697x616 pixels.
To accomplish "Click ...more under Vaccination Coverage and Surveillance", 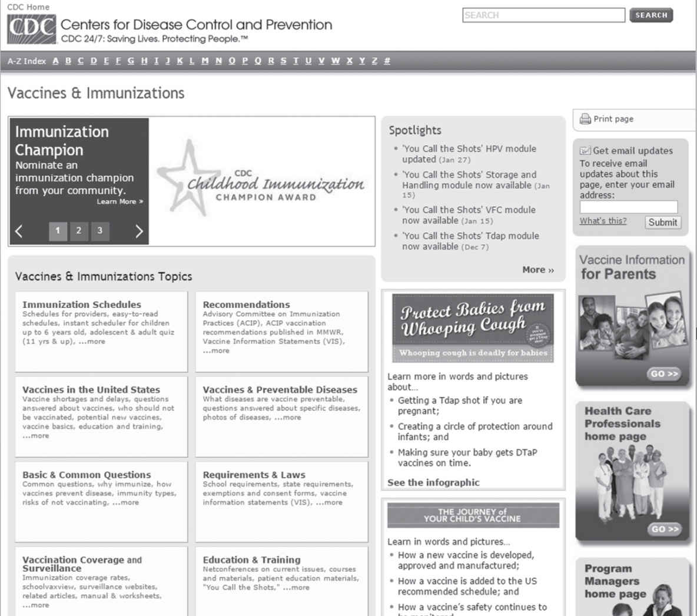I will [35, 605].
